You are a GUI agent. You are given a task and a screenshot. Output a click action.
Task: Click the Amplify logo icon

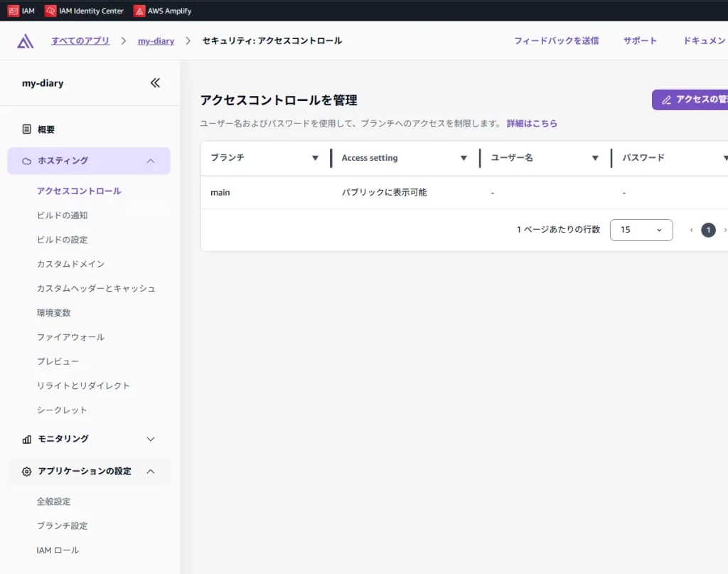[x=26, y=41]
